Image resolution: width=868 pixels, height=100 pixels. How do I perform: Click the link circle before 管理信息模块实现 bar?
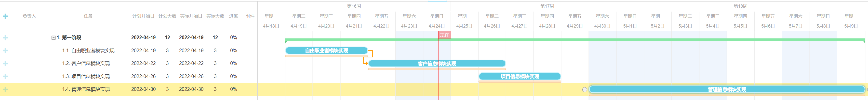584,89
